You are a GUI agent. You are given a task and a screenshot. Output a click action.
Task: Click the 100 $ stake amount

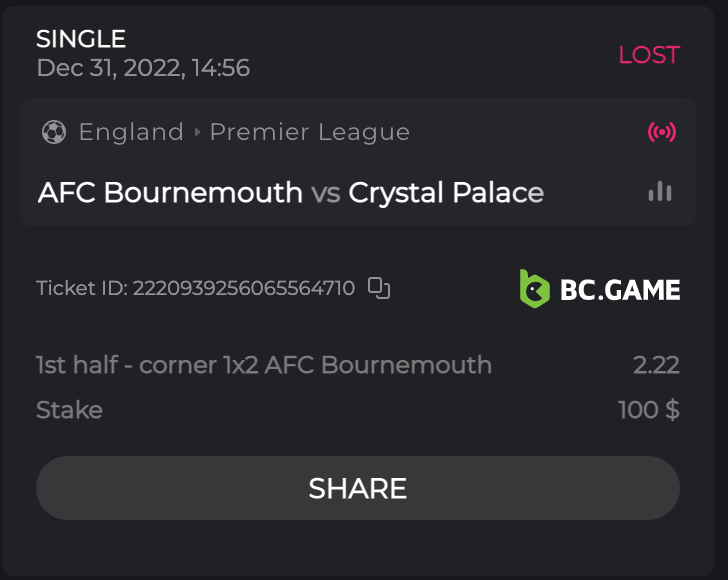coord(649,410)
